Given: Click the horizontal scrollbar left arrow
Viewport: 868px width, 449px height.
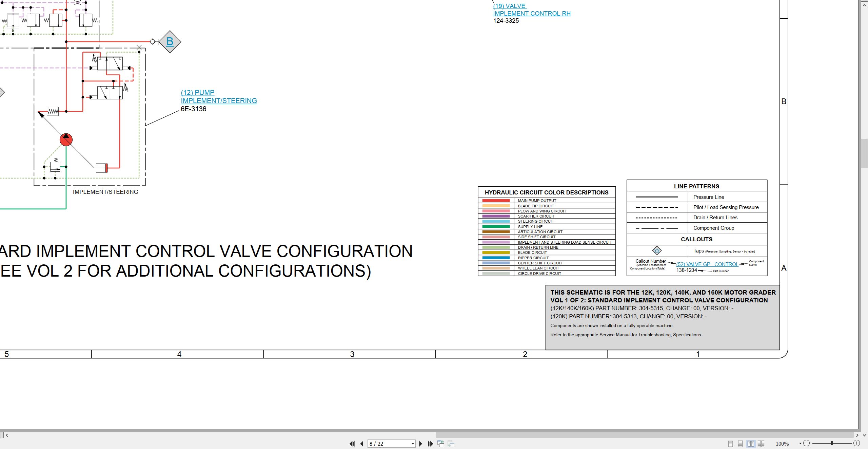Looking at the screenshot, I should [7, 435].
